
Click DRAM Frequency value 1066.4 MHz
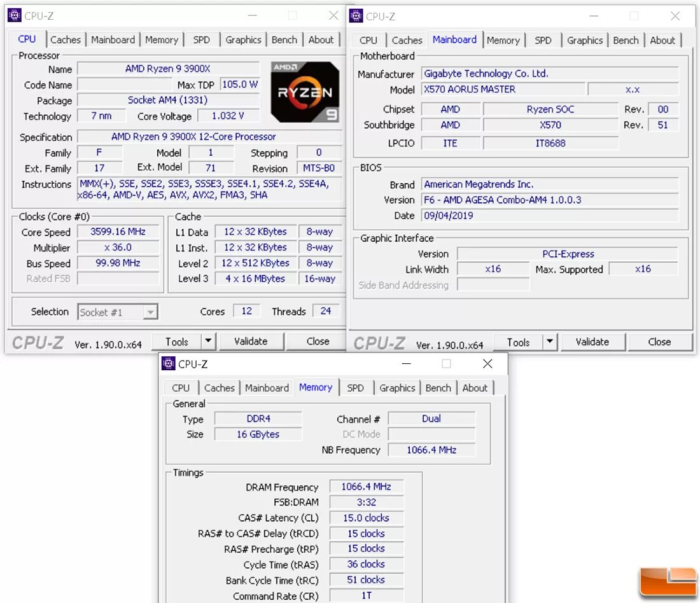[x=367, y=487]
